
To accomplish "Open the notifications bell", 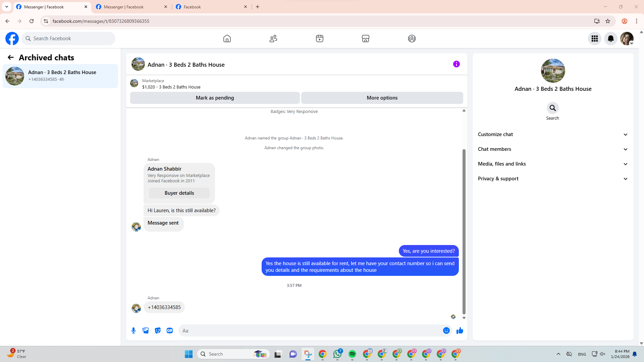I will point(610,39).
